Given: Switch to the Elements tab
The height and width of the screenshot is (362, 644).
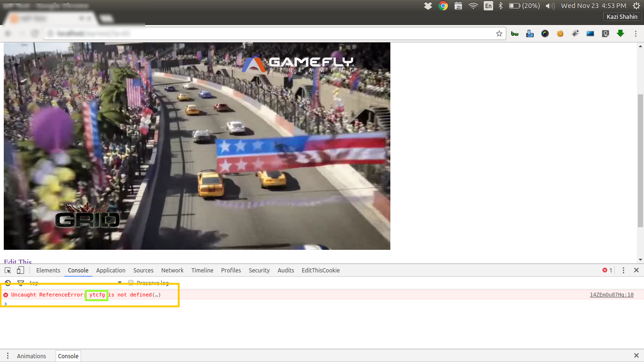Looking at the screenshot, I should point(48,270).
